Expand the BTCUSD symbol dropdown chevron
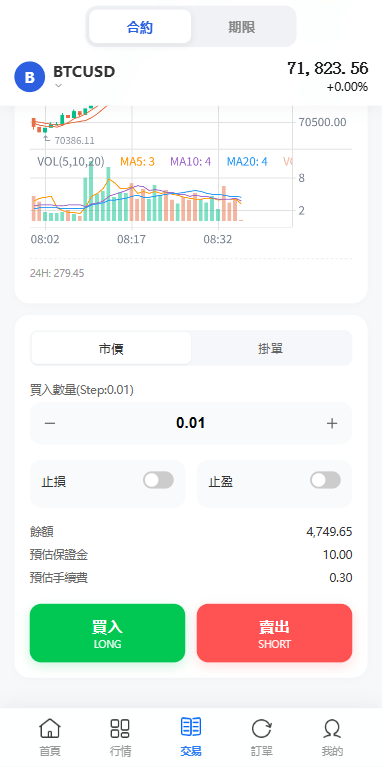 coord(58,86)
